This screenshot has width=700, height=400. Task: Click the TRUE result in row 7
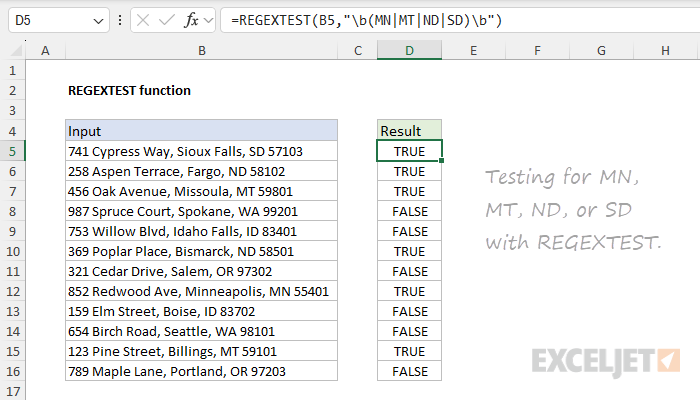(x=409, y=192)
